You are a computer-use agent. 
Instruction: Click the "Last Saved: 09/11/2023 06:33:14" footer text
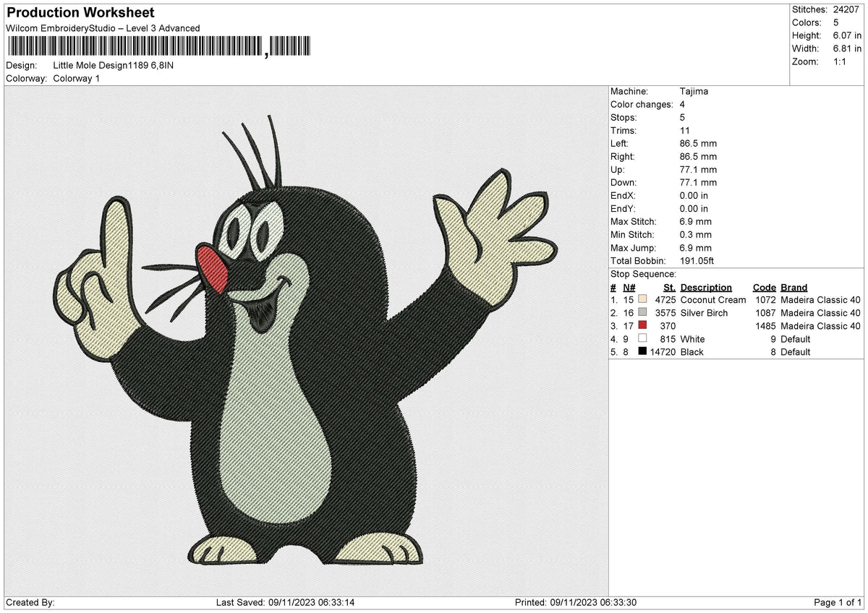coord(285,603)
